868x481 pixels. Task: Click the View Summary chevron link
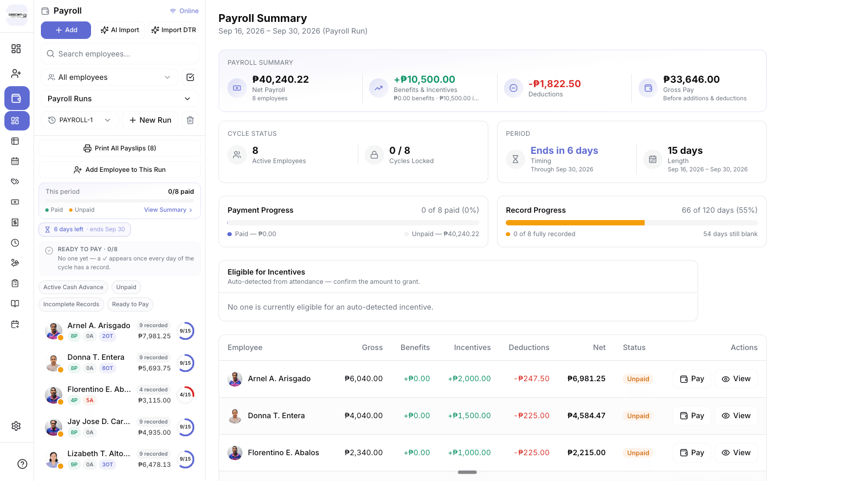(x=168, y=210)
